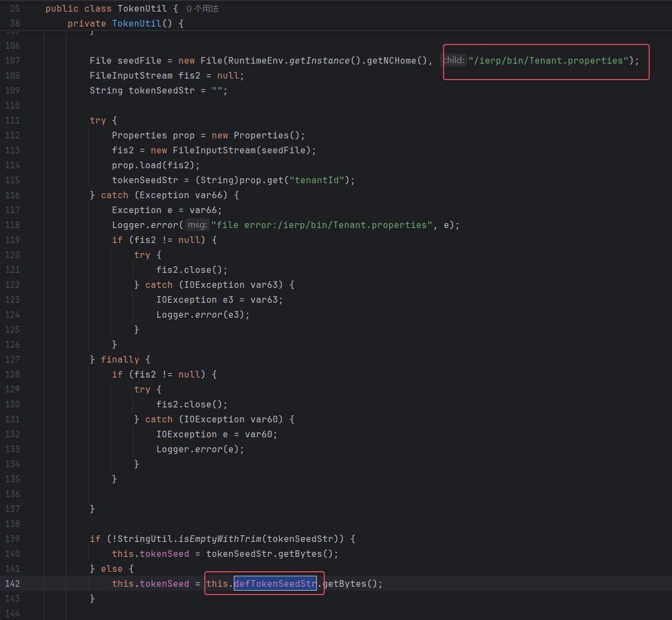Screen dimensions: 672x620
Task: Click the "tenantId" string literal
Action: coord(316,180)
